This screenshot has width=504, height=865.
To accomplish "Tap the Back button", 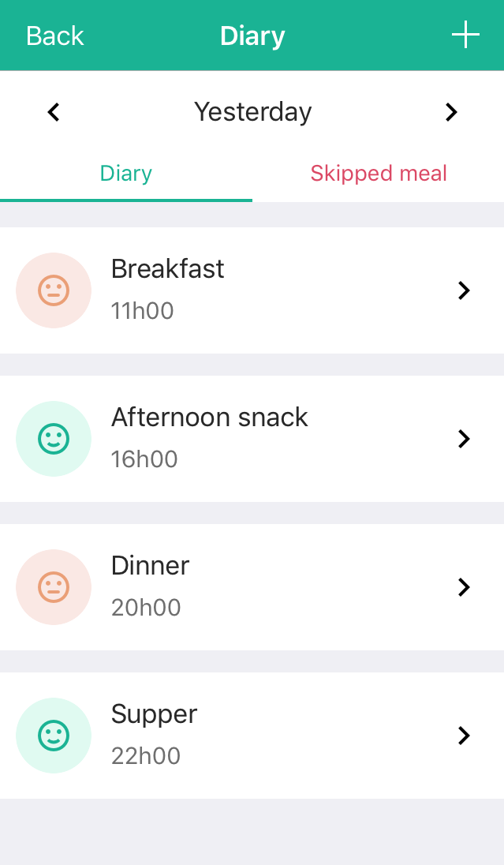I will tap(54, 35).
